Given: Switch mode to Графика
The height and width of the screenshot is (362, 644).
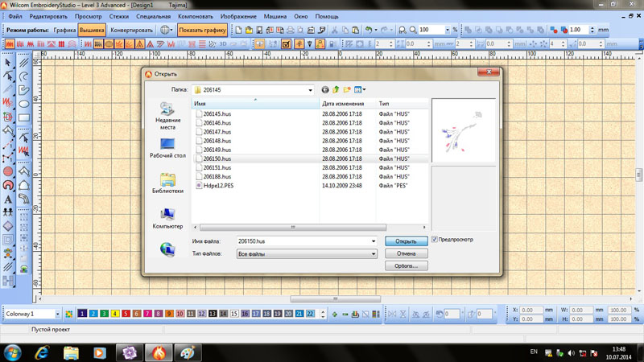Looking at the screenshot, I should click(x=65, y=30).
